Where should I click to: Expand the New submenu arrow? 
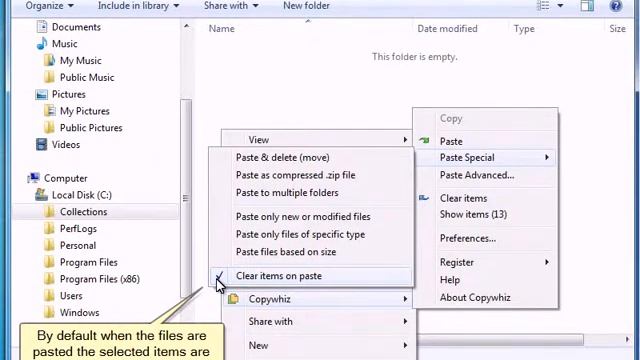[405, 345]
